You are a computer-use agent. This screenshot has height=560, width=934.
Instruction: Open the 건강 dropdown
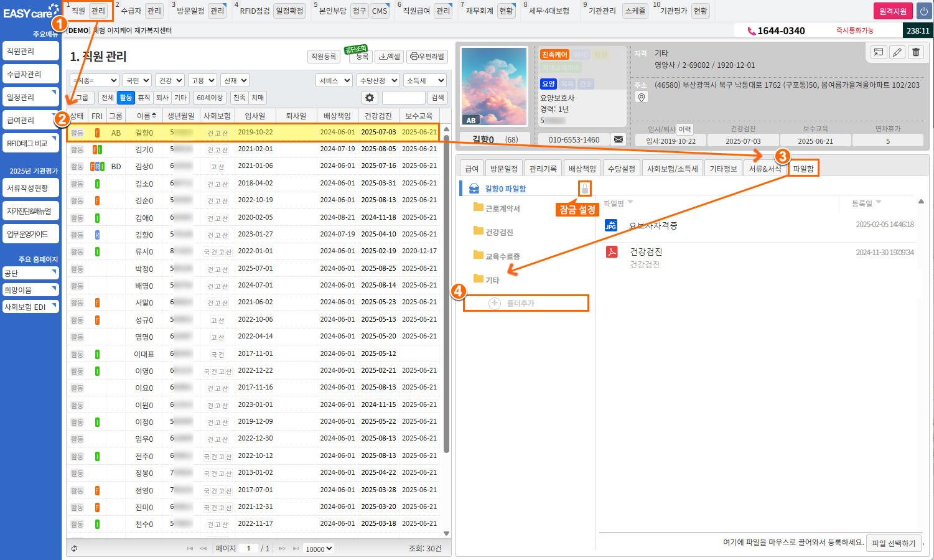pos(170,80)
